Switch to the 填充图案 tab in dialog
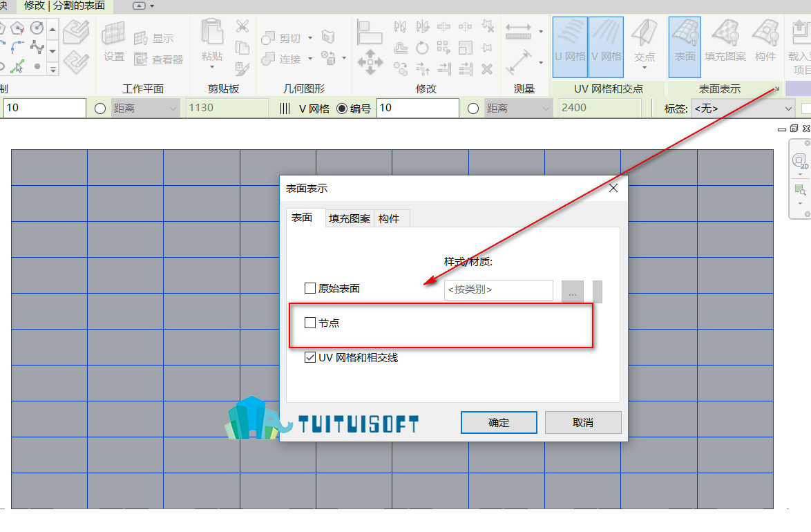Image resolution: width=811 pixels, height=532 pixels. coord(350,219)
